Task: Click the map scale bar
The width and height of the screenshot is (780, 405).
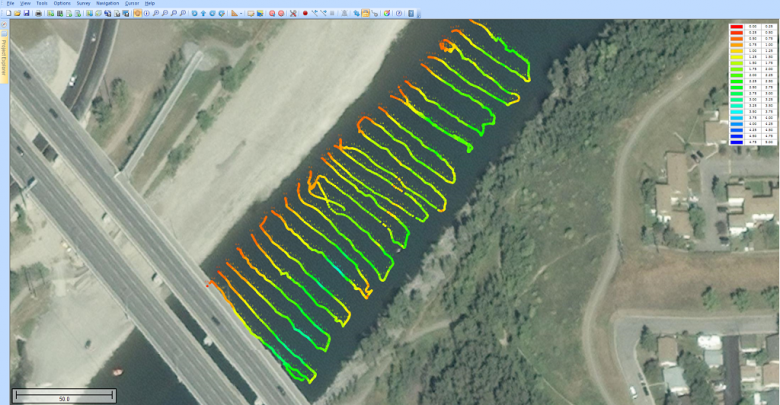Action: click(64, 395)
